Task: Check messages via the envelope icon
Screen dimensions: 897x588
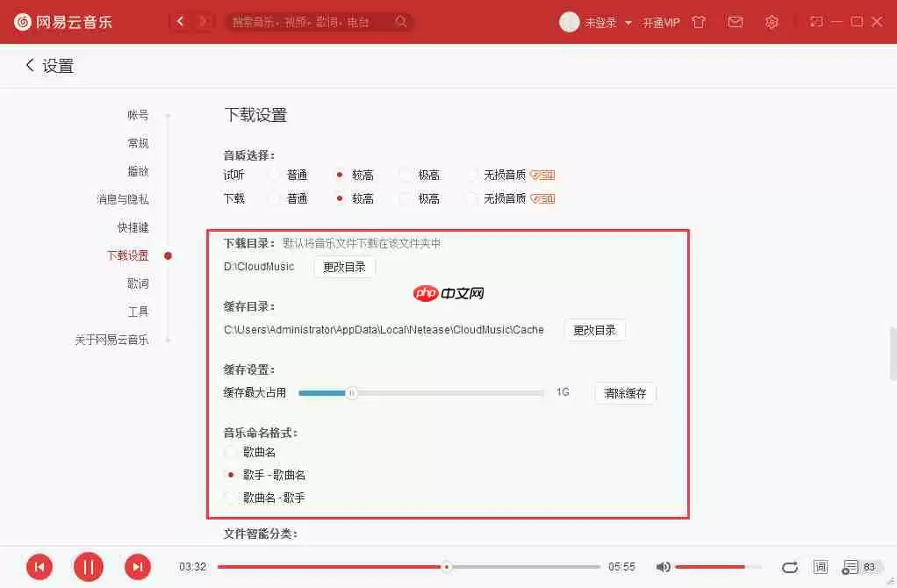Action: pyautogui.click(x=735, y=22)
